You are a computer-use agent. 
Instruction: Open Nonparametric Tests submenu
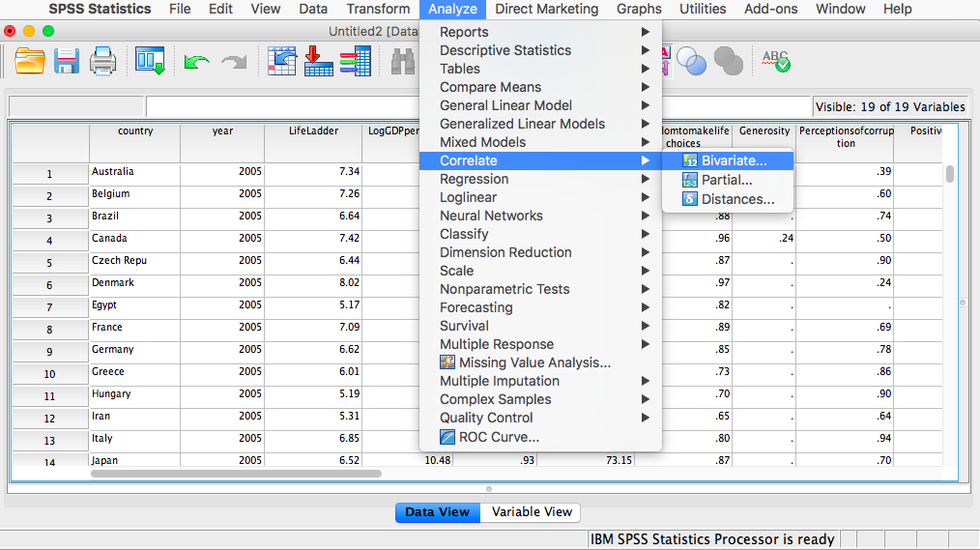click(x=540, y=289)
